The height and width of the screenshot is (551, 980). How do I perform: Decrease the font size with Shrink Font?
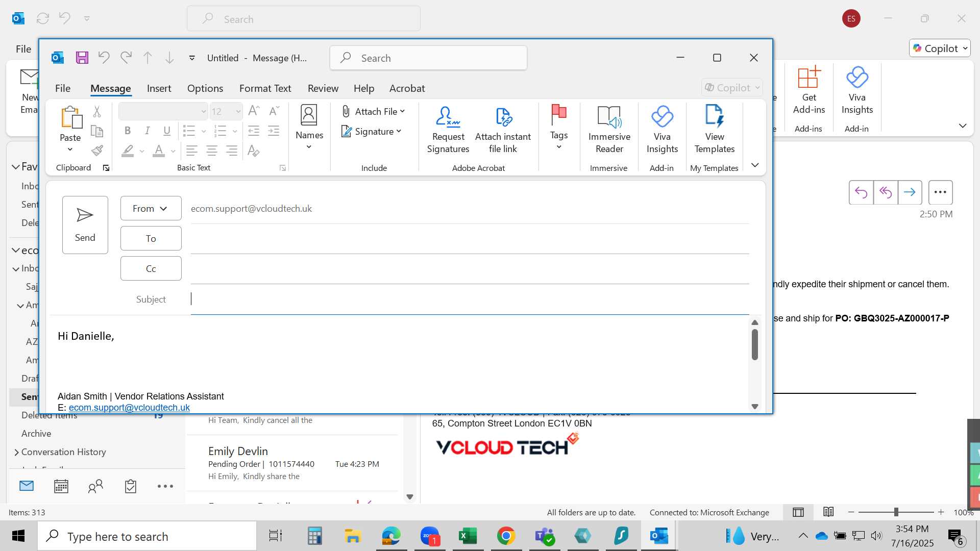tap(274, 111)
